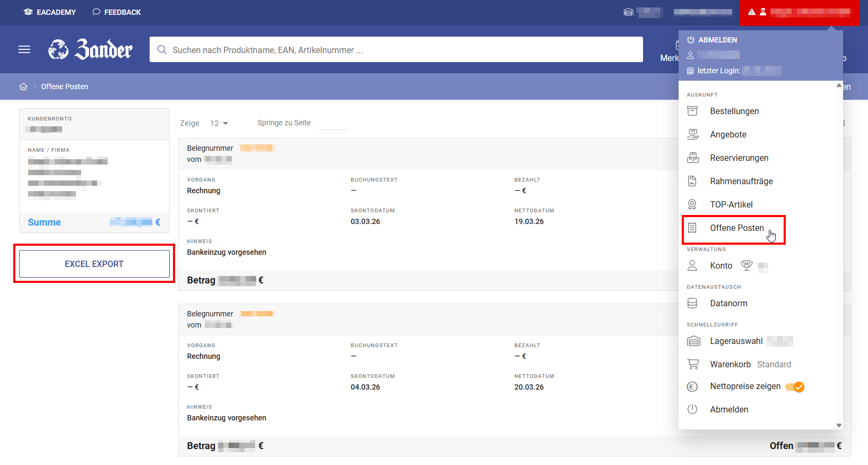Open Angebote in the Auskunft section
The image size is (868, 465).
(x=728, y=134)
